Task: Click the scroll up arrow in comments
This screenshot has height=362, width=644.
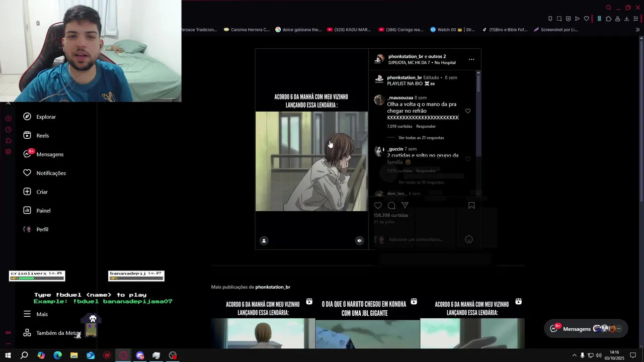Action: (x=478, y=73)
